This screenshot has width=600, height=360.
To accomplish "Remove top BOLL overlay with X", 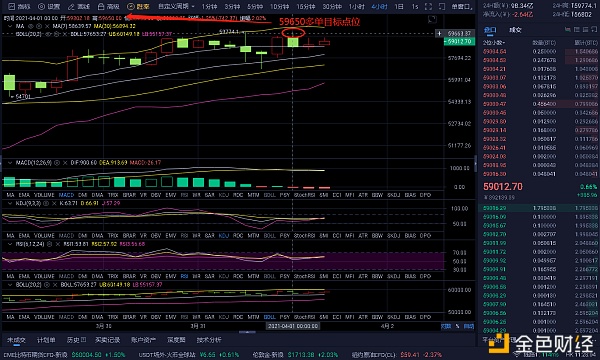I will point(65,34).
